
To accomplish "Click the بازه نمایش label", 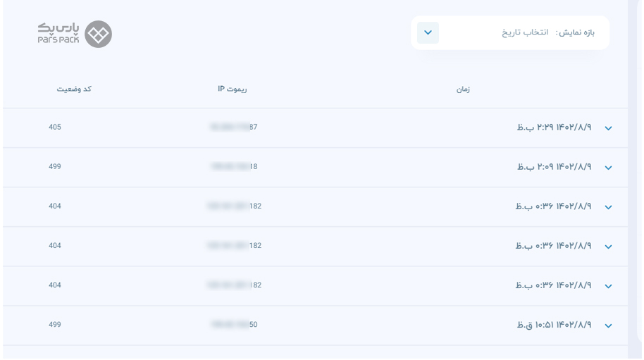I will point(575,32).
